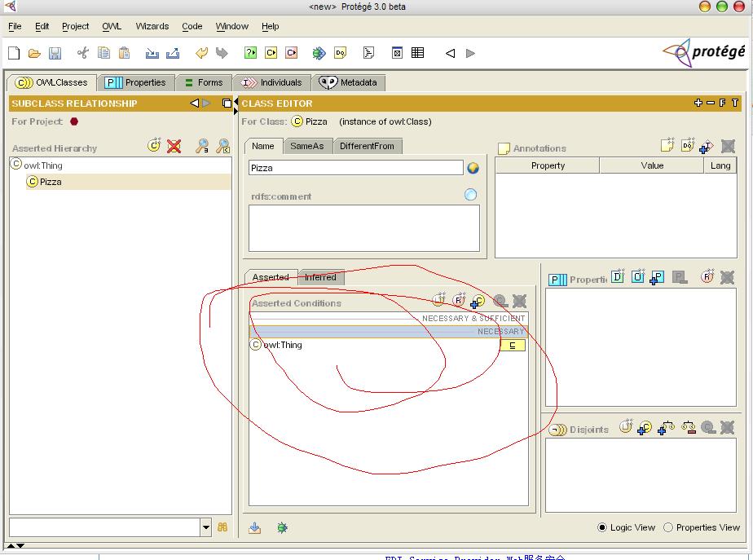Undo with the yellow curved arrow
Image resolution: width=753 pixels, height=560 pixels.
tap(202, 52)
